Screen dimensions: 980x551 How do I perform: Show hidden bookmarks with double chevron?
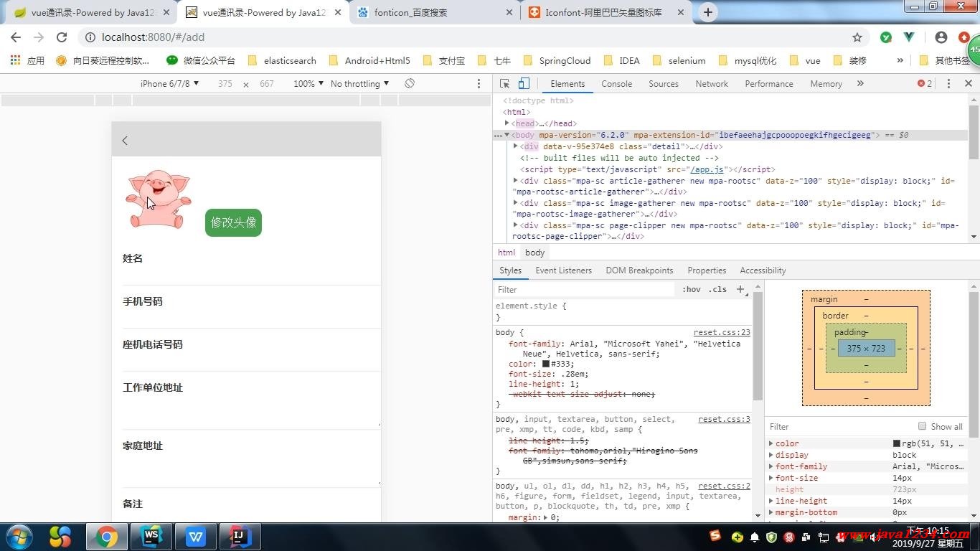coord(900,60)
